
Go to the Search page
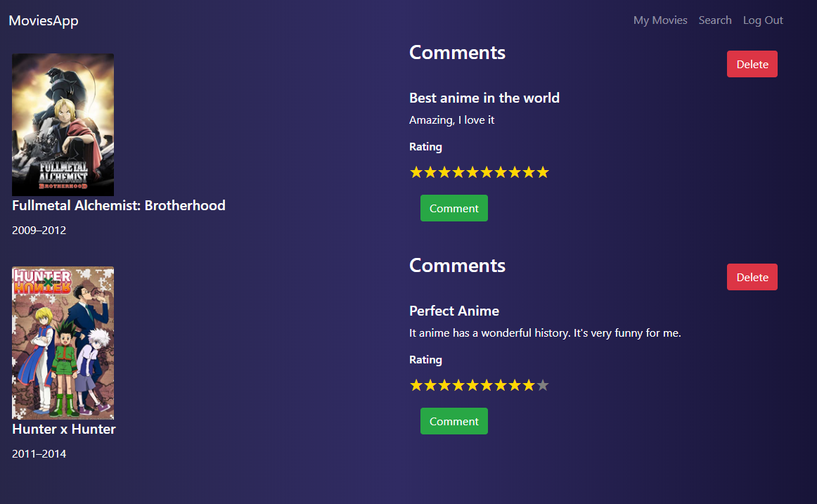[x=715, y=20]
